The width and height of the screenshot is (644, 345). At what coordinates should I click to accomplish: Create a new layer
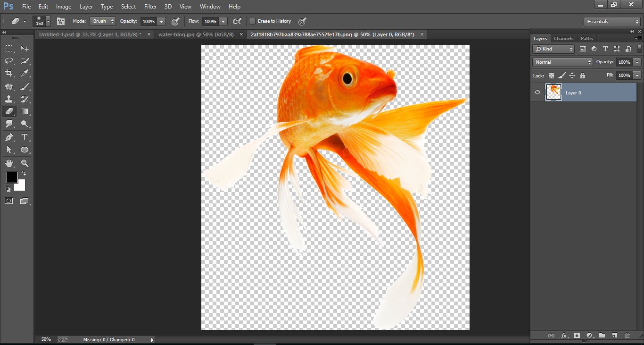click(614, 336)
